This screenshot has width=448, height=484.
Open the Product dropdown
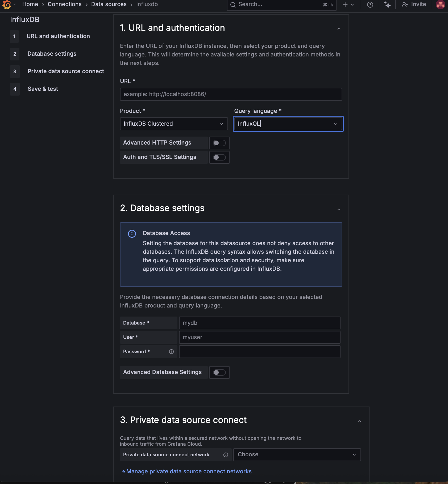pyautogui.click(x=174, y=124)
